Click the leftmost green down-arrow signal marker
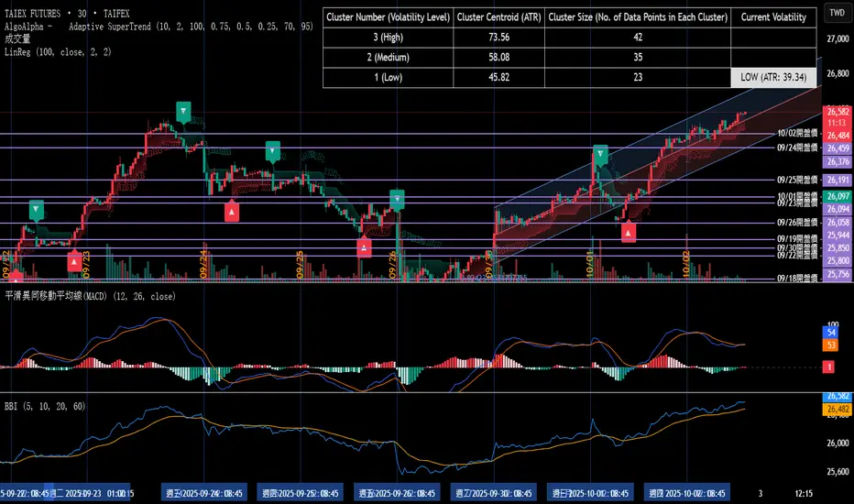The image size is (854, 504). click(x=36, y=210)
